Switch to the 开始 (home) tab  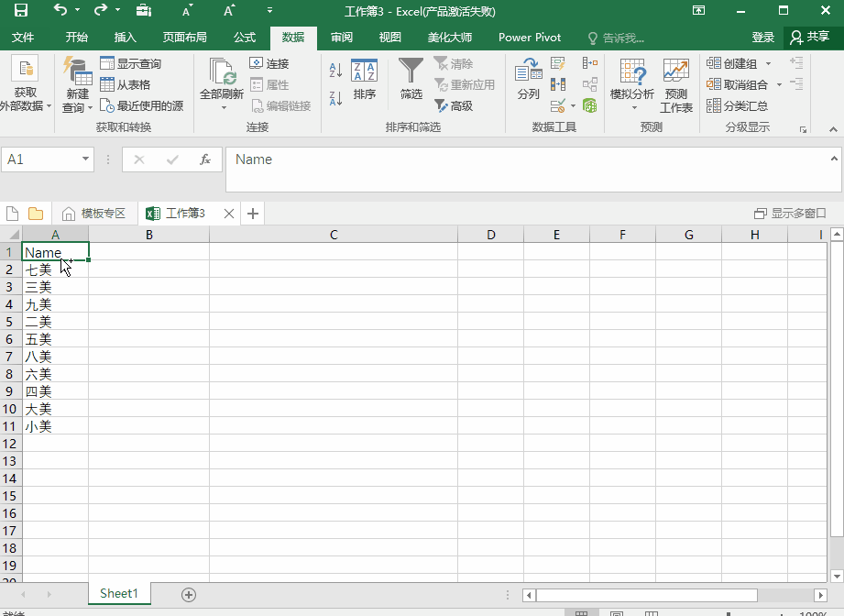tap(76, 38)
